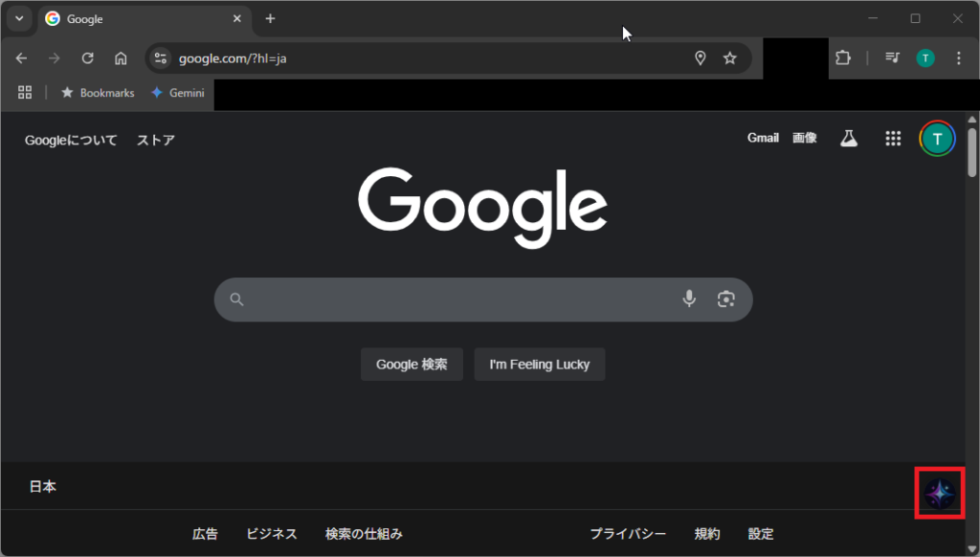Open the Chrome three-dot menu

(959, 58)
